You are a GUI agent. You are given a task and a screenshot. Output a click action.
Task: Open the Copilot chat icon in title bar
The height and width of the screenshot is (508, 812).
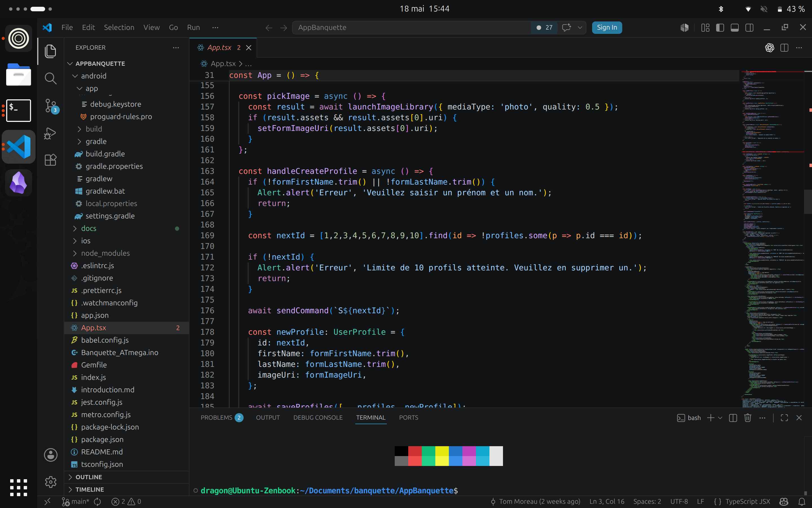click(x=566, y=28)
